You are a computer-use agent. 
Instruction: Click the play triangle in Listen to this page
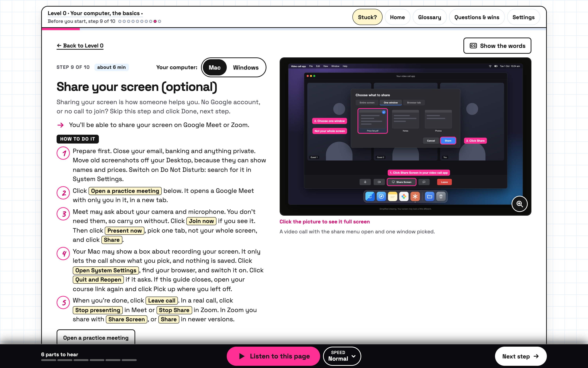tap(242, 356)
